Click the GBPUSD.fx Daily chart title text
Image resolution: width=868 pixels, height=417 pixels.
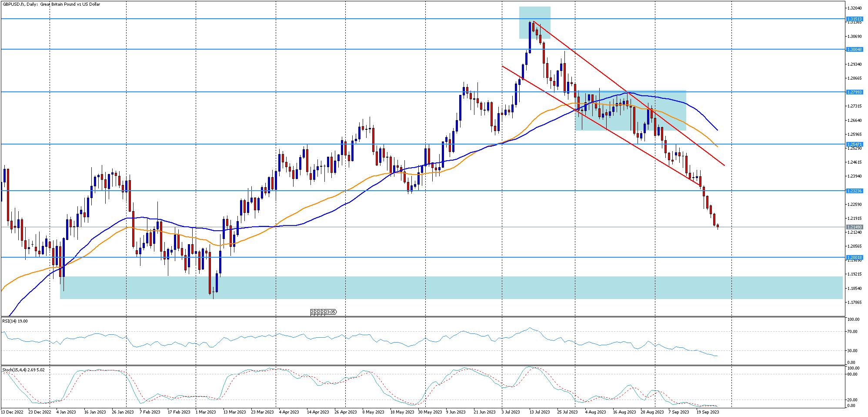click(51, 4)
